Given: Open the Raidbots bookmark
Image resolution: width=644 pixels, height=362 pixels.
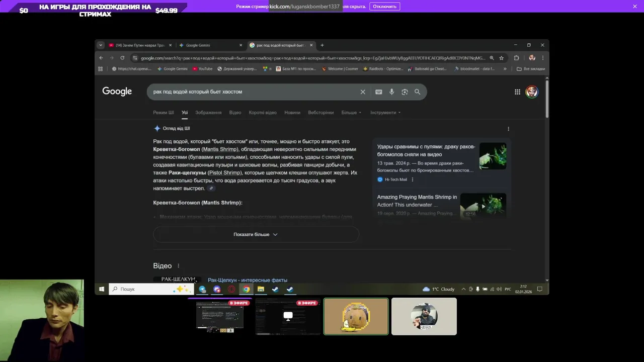Looking at the screenshot, I should tap(383, 69).
